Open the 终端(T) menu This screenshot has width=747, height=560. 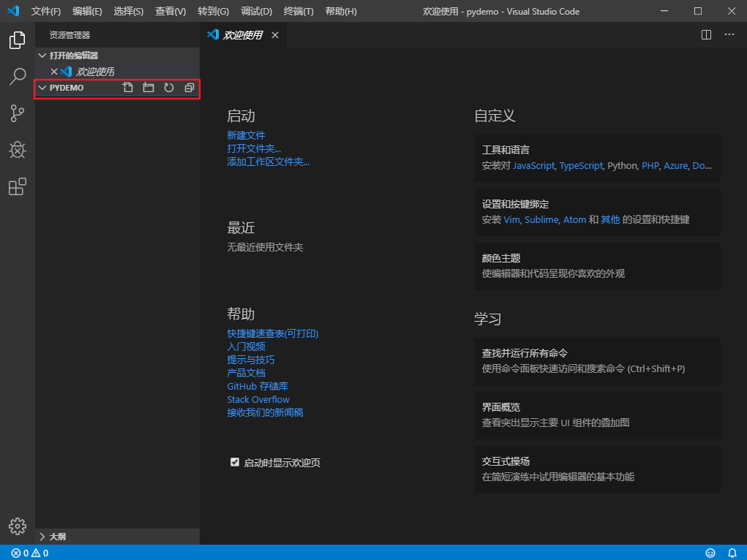(299, 12)
